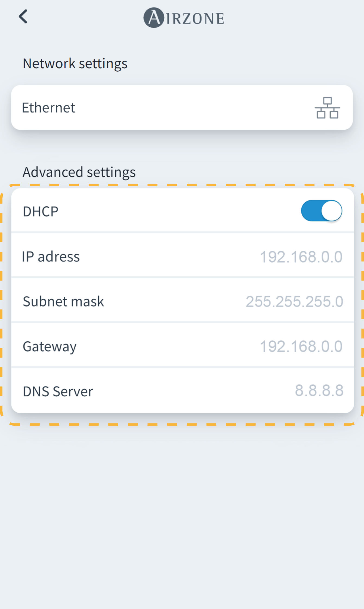Click the DHCP label text
364x609 pixels.
(x=41, y=212)
